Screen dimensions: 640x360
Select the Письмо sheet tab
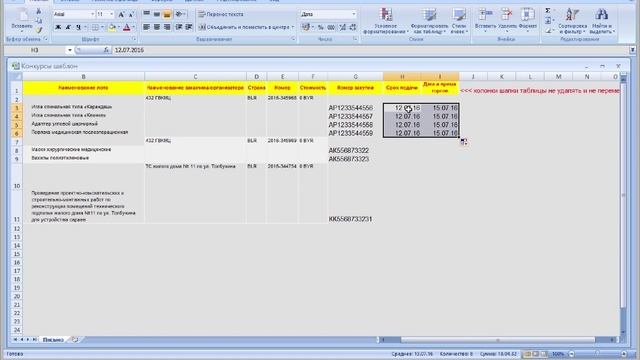coord(53,340)
